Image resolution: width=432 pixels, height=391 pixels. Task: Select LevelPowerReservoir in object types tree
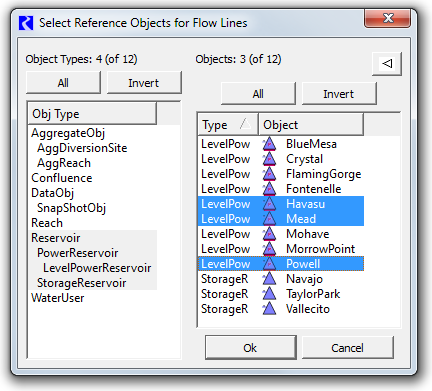(x=97, y=268)
